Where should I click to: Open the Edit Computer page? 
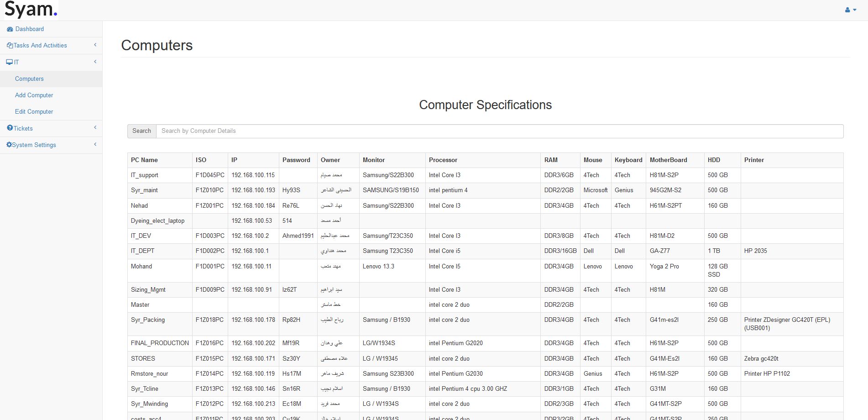(34, 111)
